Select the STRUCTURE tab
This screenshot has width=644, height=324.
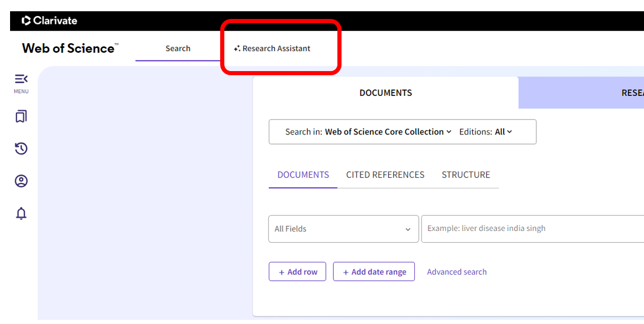466,175
